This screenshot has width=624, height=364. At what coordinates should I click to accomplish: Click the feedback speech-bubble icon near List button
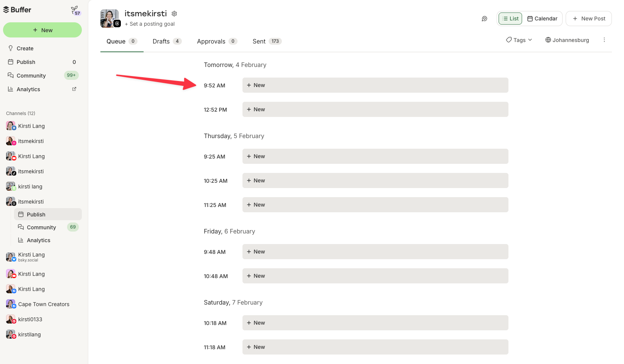pos(484,18)
